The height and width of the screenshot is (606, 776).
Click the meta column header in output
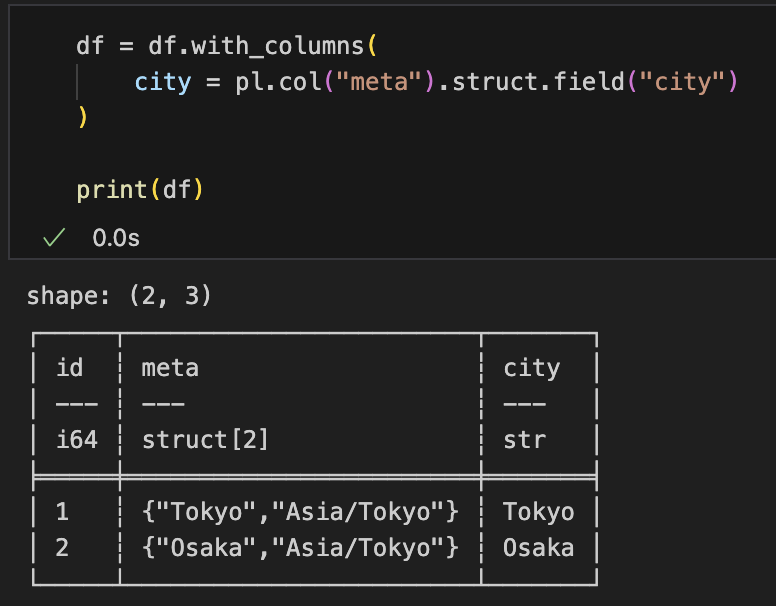click(170, 368)
